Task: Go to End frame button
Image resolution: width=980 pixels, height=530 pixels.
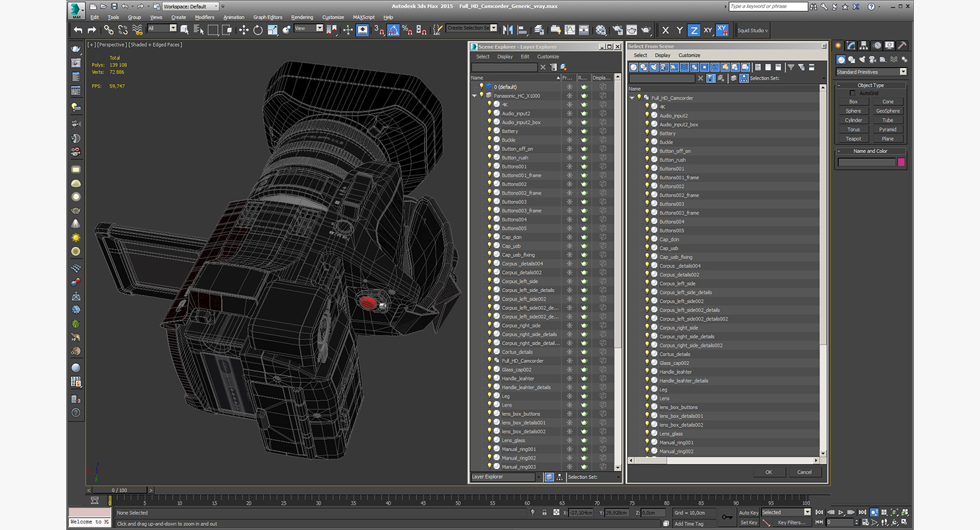Action: pos(862,512)
